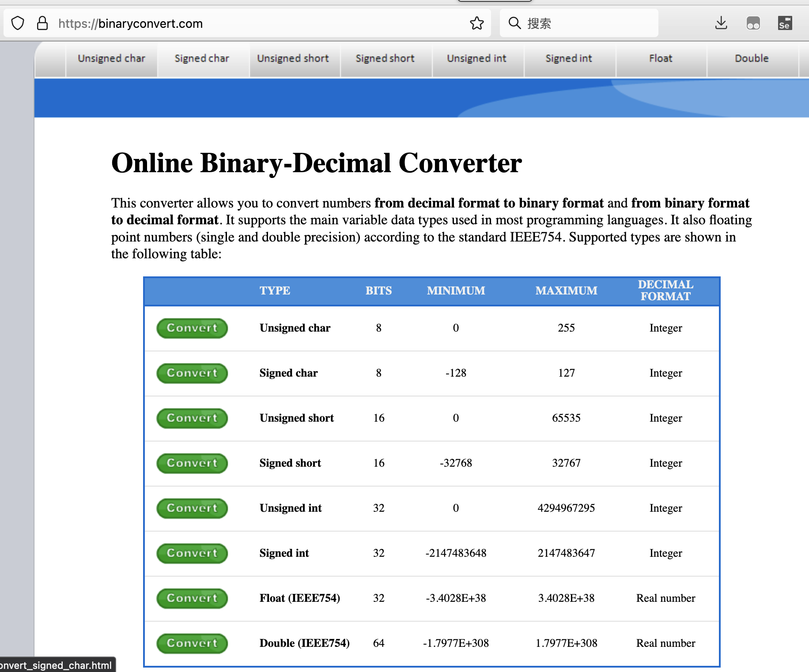Viewport: 809px width, 672px height.
Task: Open the downloads arrow icon
Action: click(x=721, y=23)
